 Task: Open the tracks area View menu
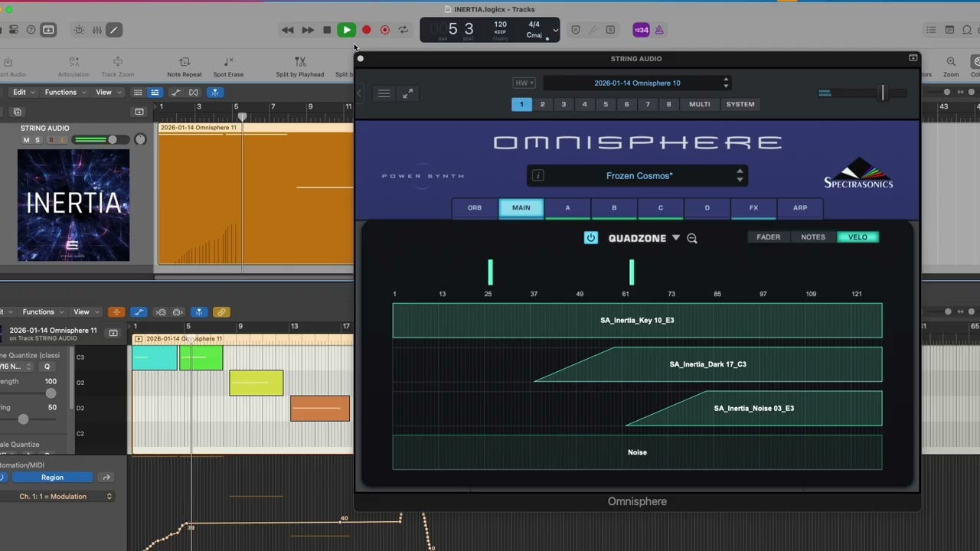pos(107,92)
